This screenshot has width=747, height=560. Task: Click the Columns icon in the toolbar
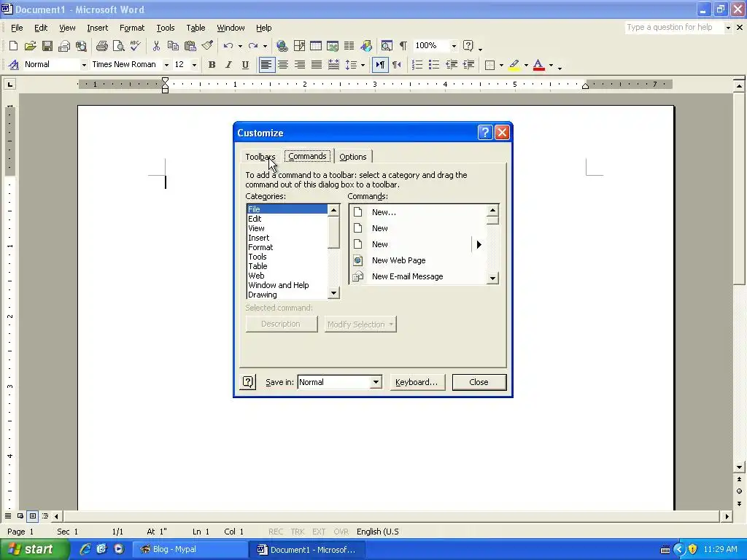tap(349, 46)
